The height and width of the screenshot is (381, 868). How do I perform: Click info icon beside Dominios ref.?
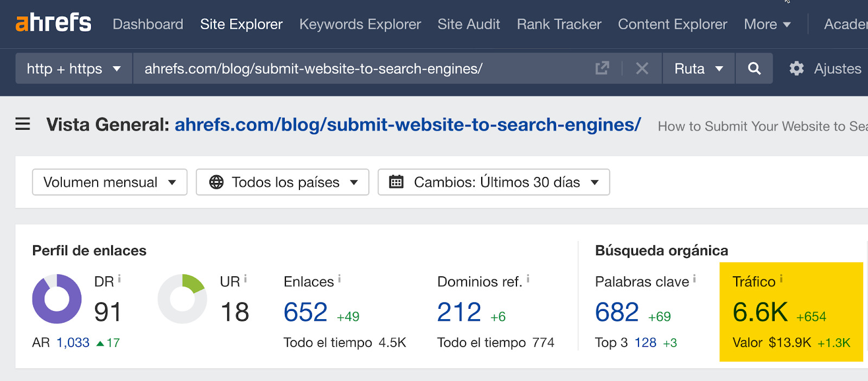pos(528,279)
